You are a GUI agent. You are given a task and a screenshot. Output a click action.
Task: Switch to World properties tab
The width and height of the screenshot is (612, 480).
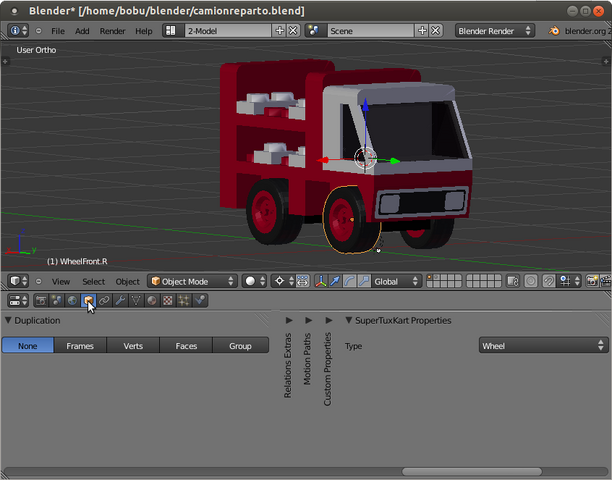[x=72, y=300]
